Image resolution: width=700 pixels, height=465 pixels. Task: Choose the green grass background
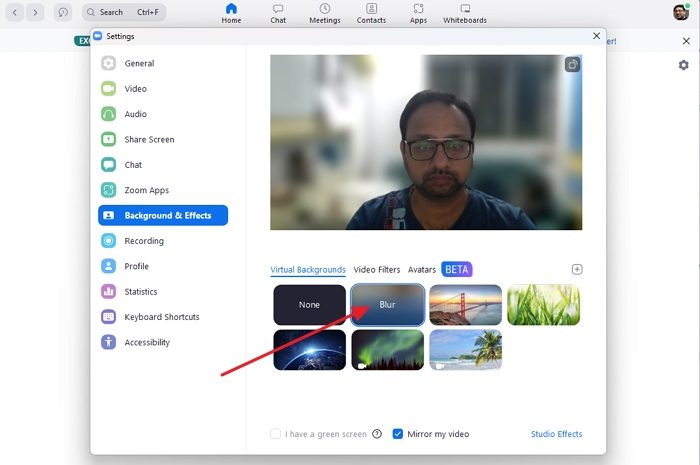pos(543,305)
